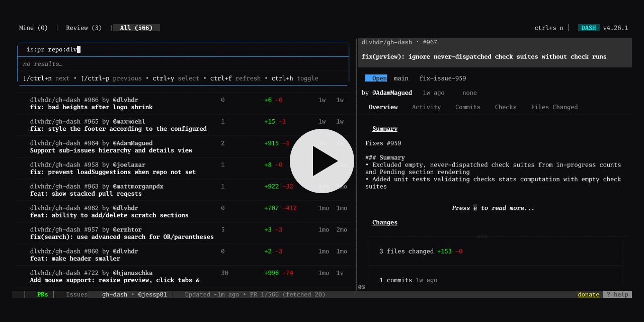Viewport: 644px width, 322px height.
Task: Select PR #963 show stacked pull reqests
Action: 183,190
